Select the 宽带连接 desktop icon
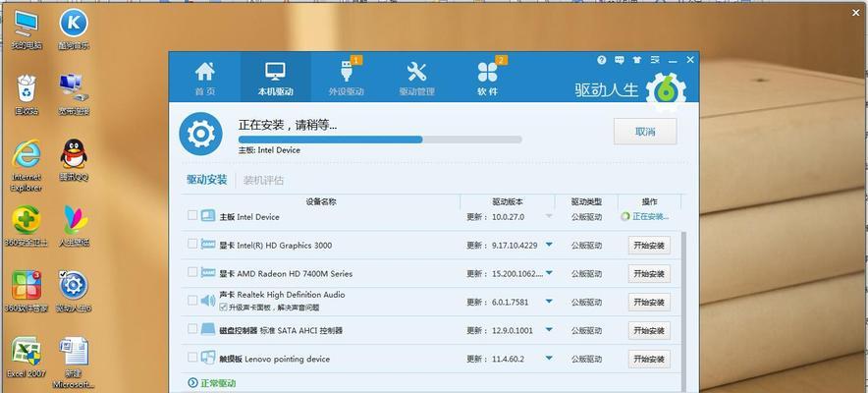Screen dimensions: 868x393 click(x=74, y=95)
